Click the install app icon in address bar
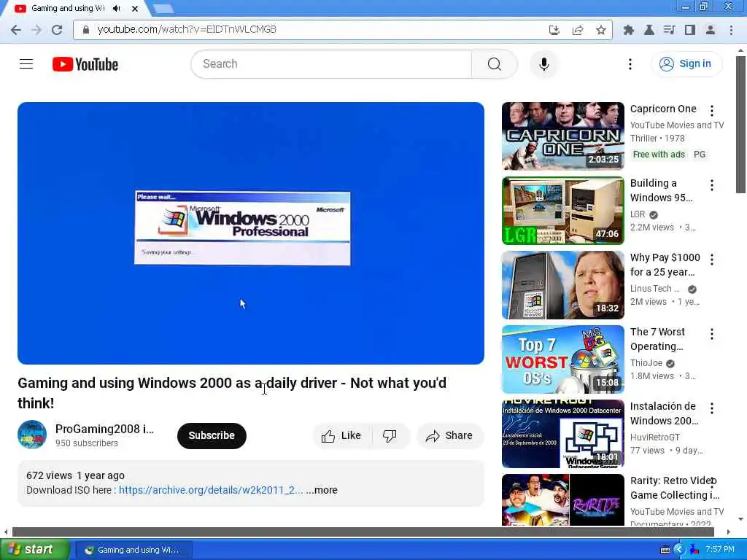This screenshot has width=747, height=560. [x=554, y=30]
